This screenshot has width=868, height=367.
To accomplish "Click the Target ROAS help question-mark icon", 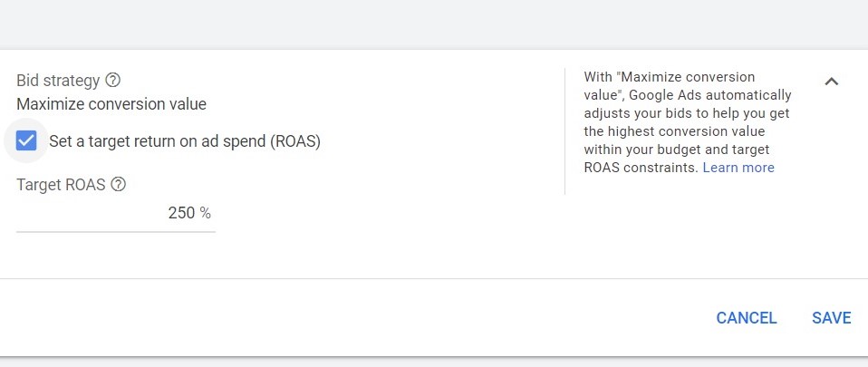I will pyautogui.click(x=118, y=184).
